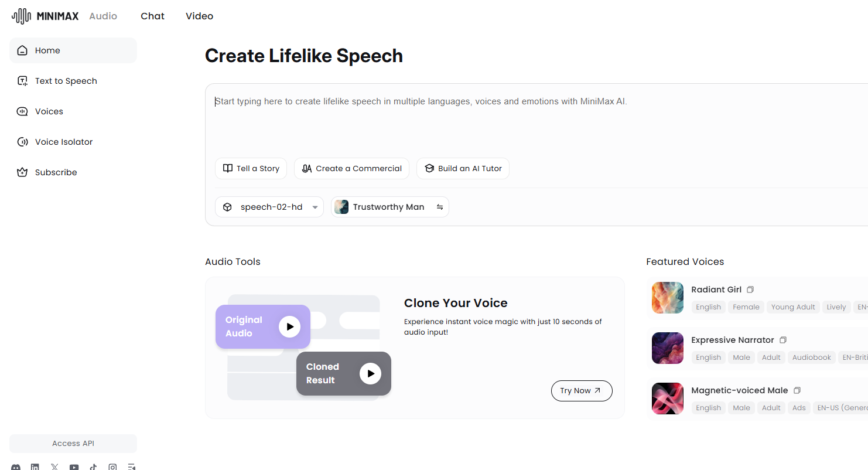
Task: Copy the Radiant Girl voice ID icon
Action: click(750, 290)
